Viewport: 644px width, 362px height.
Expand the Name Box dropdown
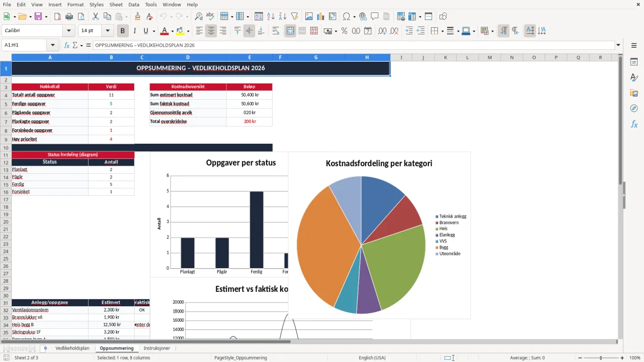53,46
